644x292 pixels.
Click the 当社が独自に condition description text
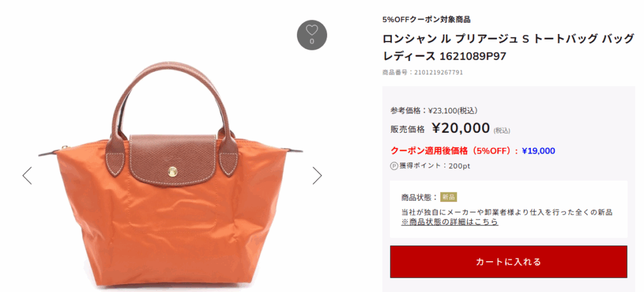[x=507, y=212]
